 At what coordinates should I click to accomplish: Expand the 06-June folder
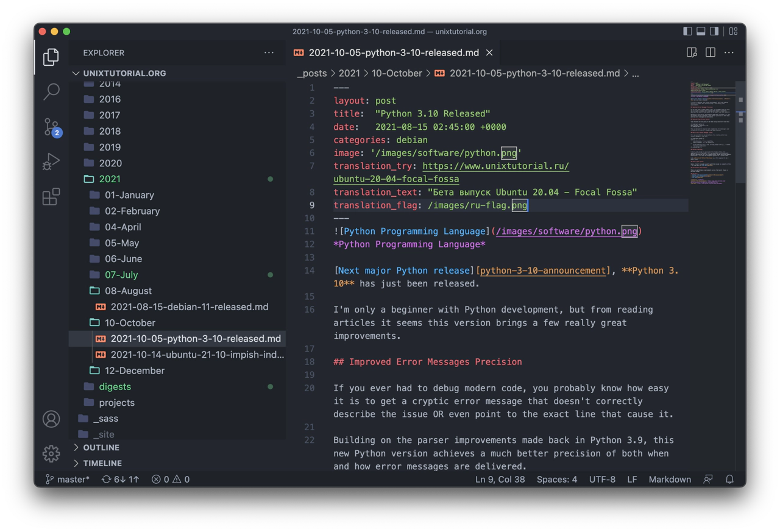point(177,259)
